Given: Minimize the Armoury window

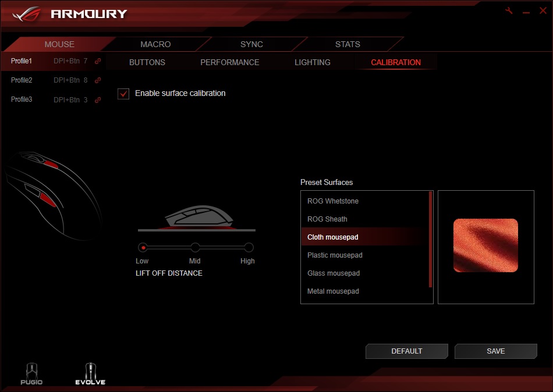Looking at the screenshot, I should coord(526,12).
